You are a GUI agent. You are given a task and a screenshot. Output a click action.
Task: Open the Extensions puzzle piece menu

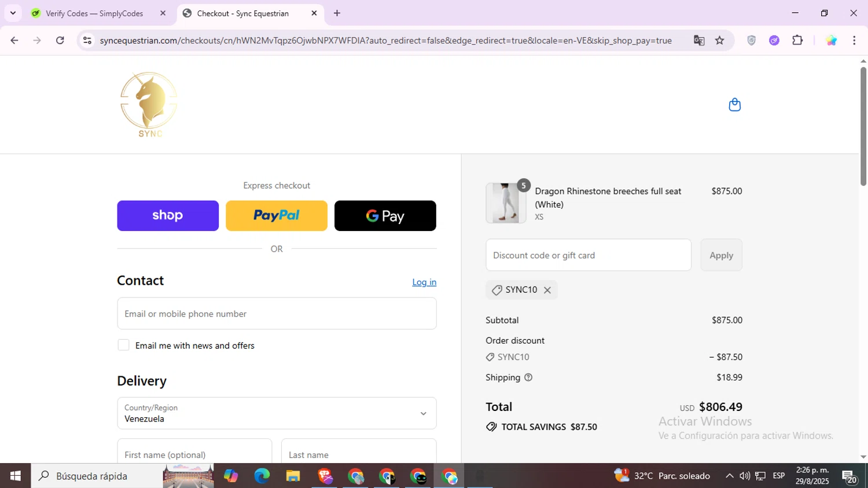tap(797, 41)
